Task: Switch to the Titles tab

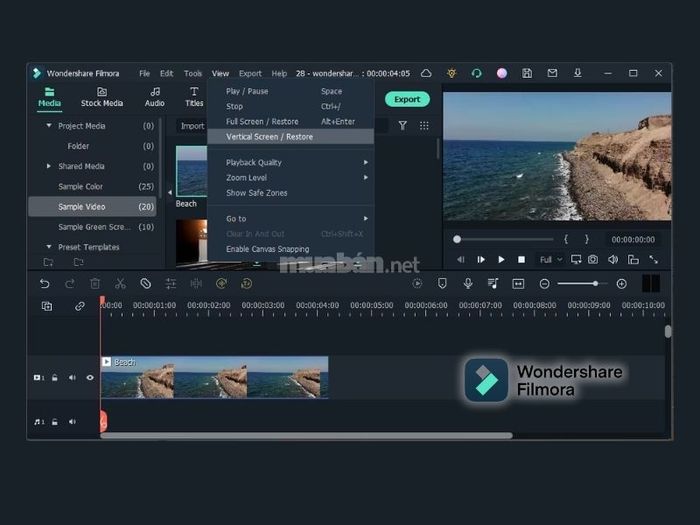Action: (x=194, y=97)
